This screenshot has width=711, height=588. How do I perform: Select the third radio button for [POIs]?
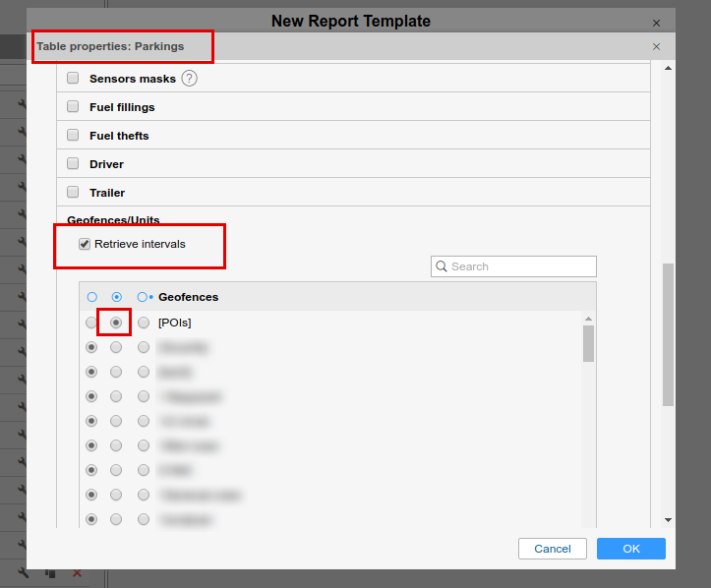144,323
